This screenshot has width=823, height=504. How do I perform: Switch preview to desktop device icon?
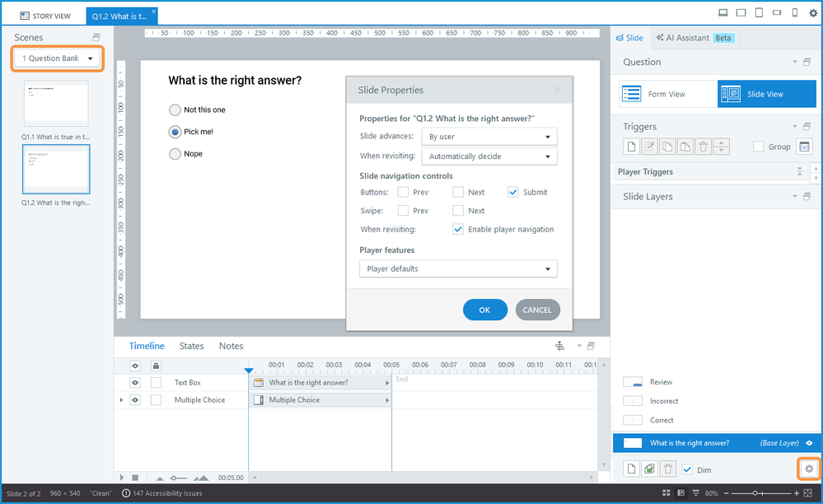click(722, 13)
